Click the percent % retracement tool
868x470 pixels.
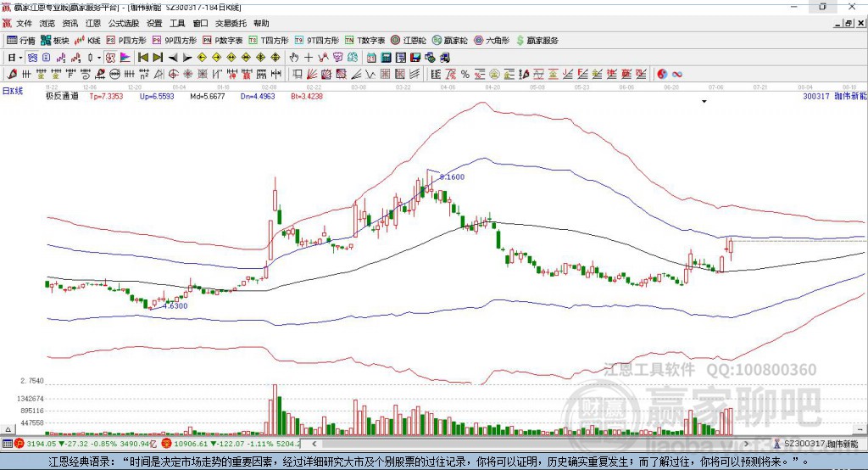[x=465, y=74]
